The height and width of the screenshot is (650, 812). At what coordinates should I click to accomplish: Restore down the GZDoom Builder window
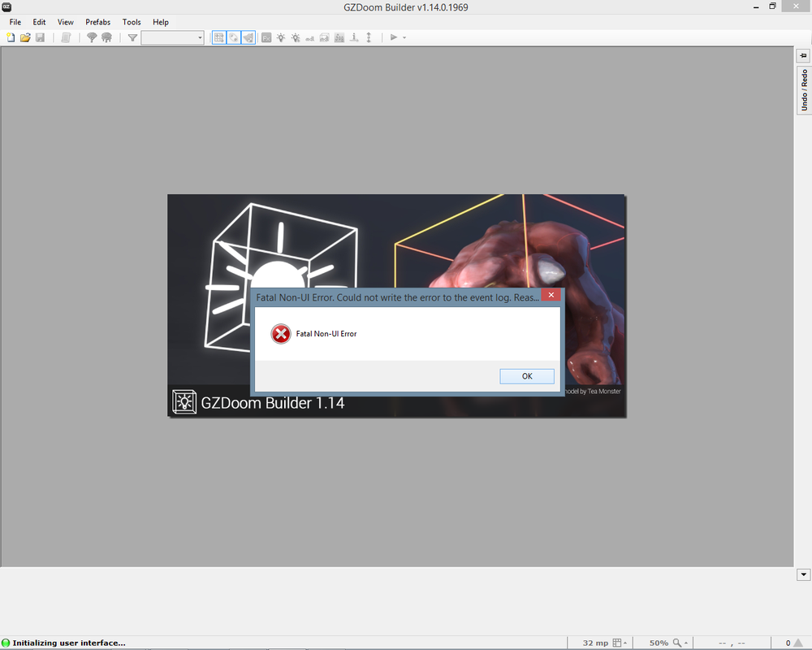tap(772, 6)
